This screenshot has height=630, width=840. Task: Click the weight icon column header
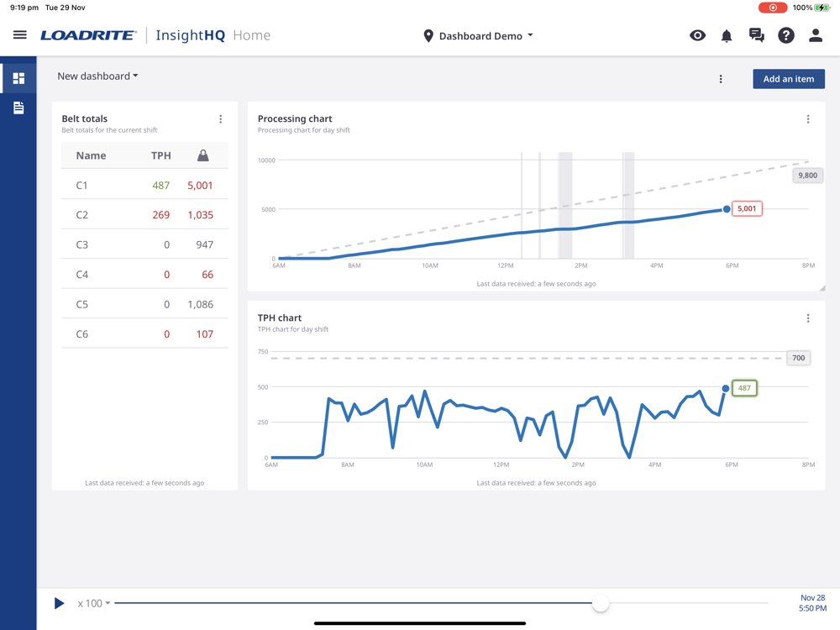pos(203,155)
